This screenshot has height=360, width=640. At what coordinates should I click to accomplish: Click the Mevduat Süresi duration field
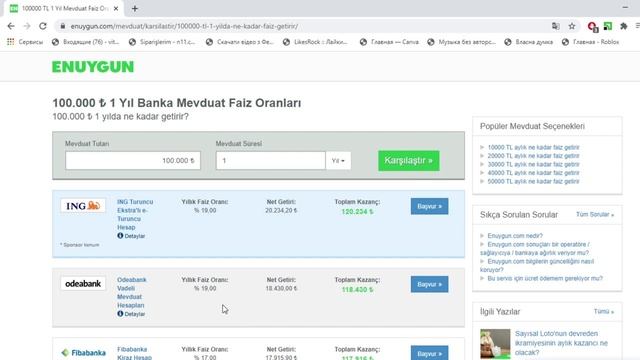pyautogui.click(x=271, y=160)
